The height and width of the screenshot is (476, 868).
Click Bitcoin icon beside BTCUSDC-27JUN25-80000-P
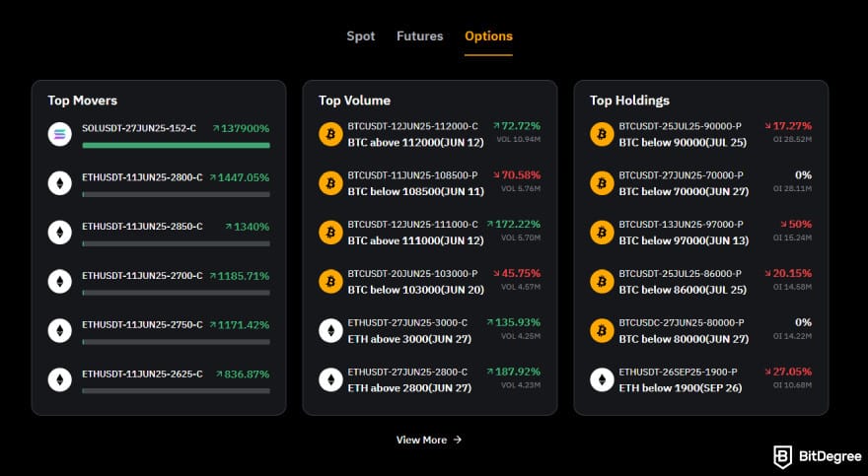point(602,330)
